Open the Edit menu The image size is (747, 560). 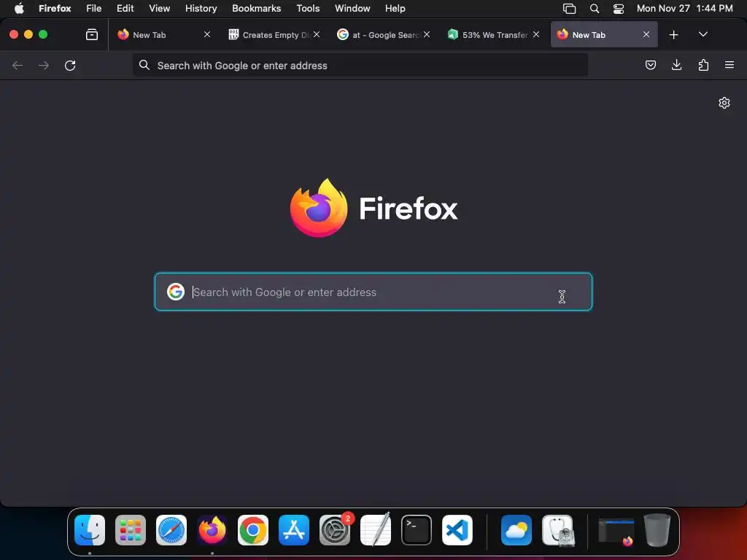(125, 8)
